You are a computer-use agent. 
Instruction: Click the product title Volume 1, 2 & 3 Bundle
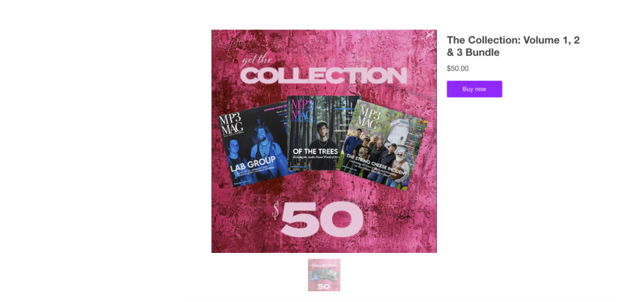click(x=513, y=47)
